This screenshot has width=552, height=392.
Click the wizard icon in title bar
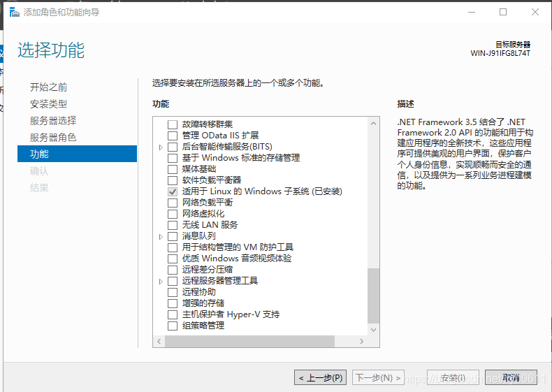click(14, 13)
